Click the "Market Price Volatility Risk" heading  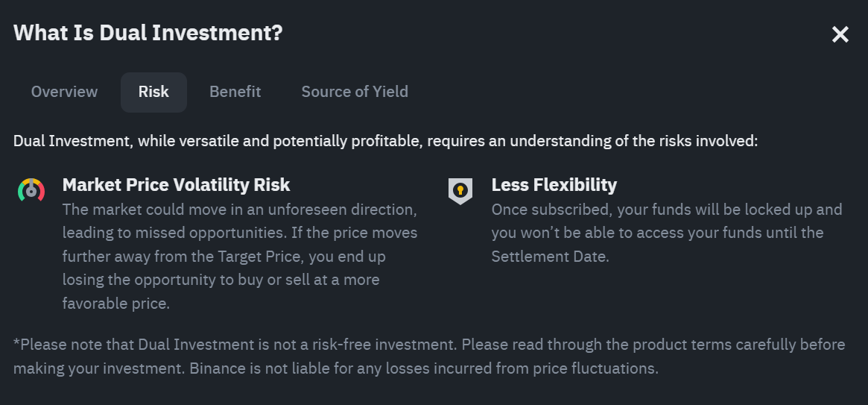click(x=177, y=184)
